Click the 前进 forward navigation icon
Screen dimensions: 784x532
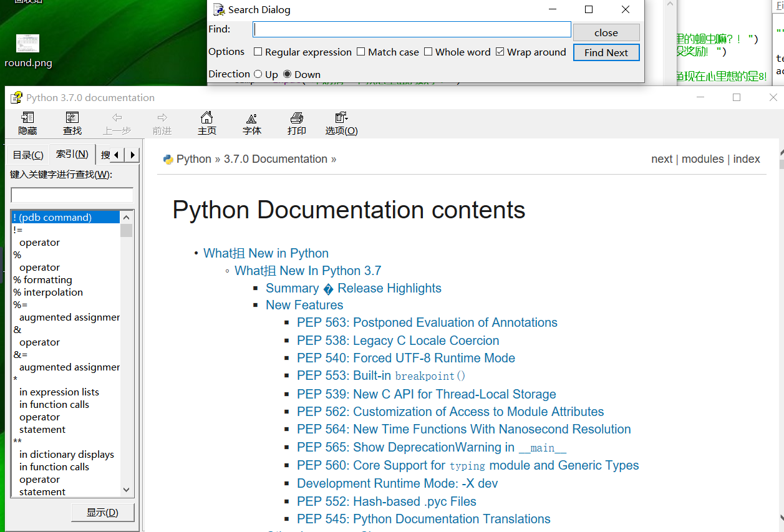(x=162, y=123)
